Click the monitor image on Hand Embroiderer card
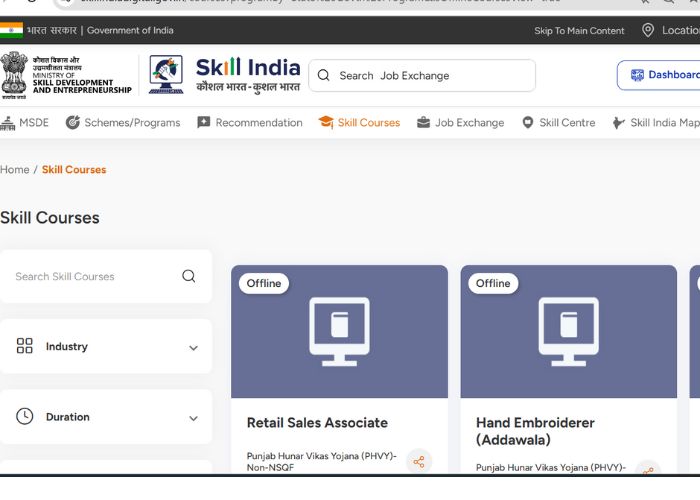 569,332
